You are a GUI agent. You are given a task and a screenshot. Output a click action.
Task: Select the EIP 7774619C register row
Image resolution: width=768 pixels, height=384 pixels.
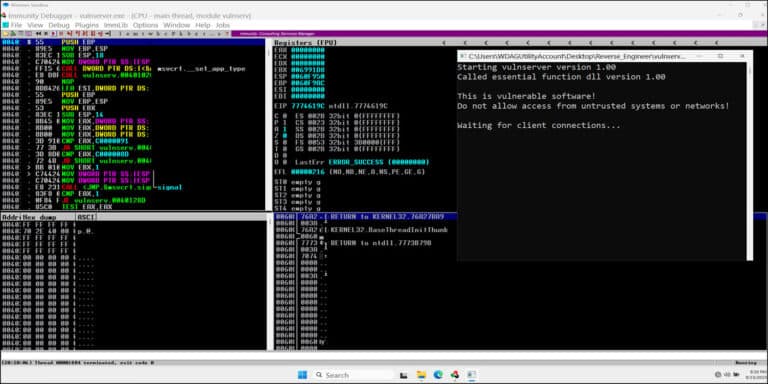coord(331,106)
